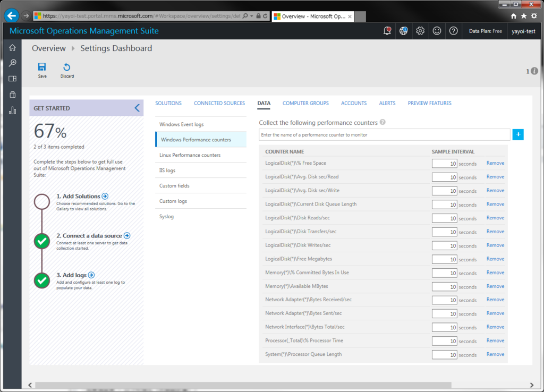
Task: Select Windows Event logs
Action: coord(201,124)
